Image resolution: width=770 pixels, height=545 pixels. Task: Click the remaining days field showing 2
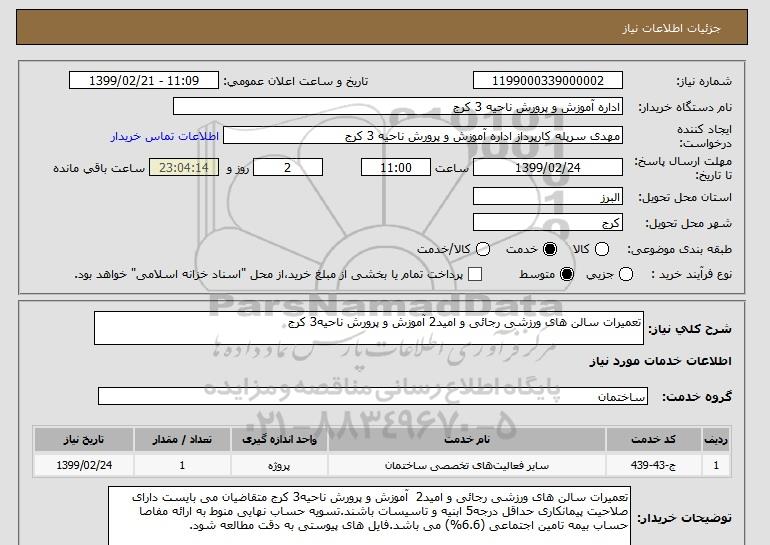coord(288,167)
